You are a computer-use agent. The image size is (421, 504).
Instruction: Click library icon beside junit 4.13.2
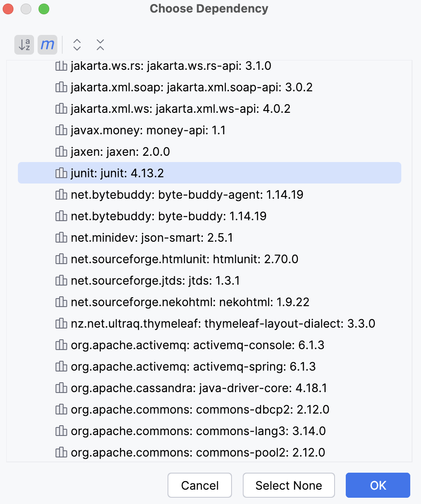60,173
